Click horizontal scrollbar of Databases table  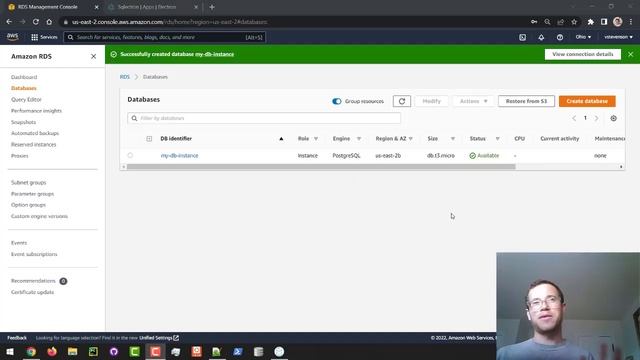point(321,167)
